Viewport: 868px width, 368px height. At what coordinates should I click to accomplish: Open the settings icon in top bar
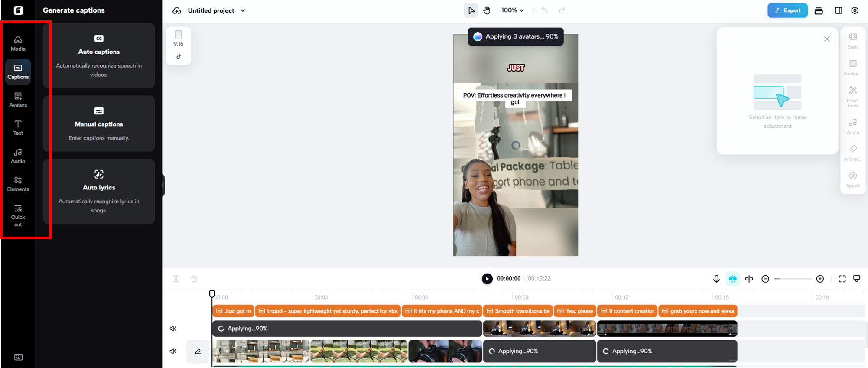pyautogui.click(x=855, y=10)
